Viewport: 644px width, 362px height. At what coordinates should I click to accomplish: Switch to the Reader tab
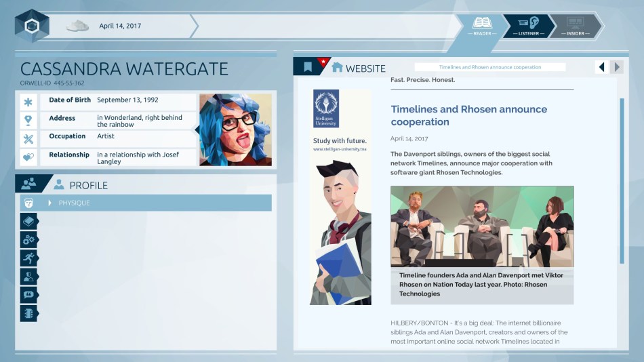(x=483, y=26)
